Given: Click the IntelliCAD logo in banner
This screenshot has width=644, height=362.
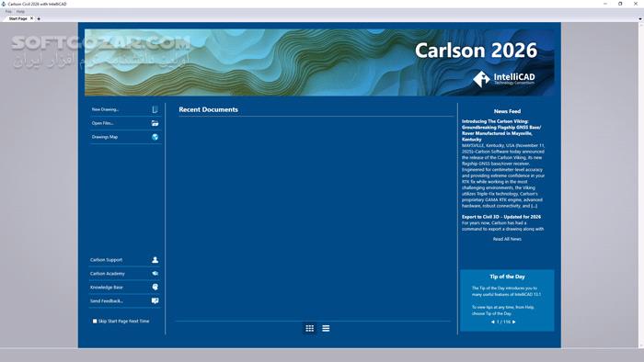Looking at the screenshot, I should tap(503, 79).
